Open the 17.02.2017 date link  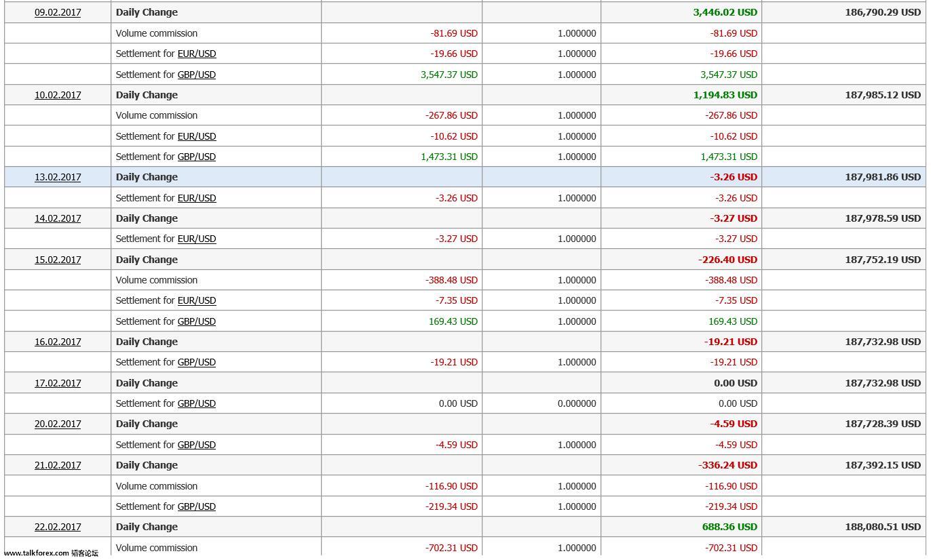(58, 383)
